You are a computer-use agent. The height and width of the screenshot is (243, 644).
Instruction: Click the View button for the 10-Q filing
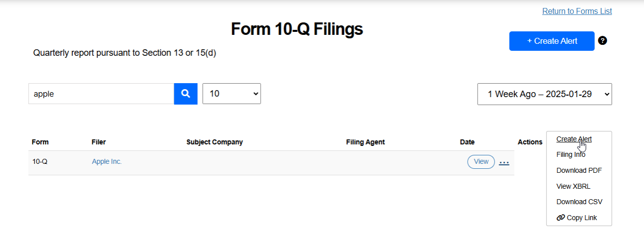(481, 161)
